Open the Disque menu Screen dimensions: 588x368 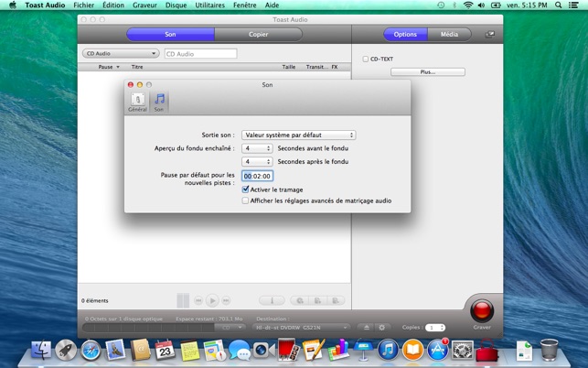click(176, 5)
